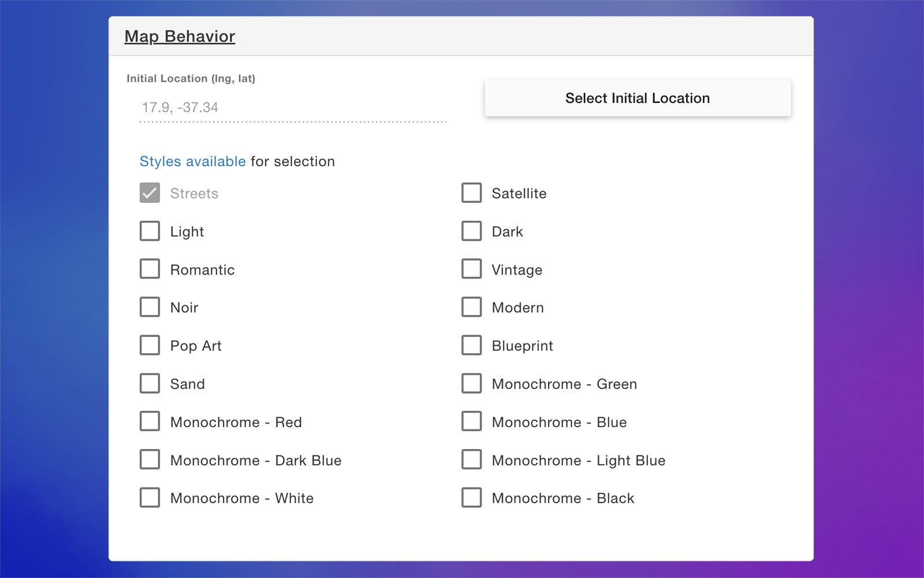Select the Romantic style checkbox
Screen dimensions: 924x578
pyautogui.click(x=150, y=269)
